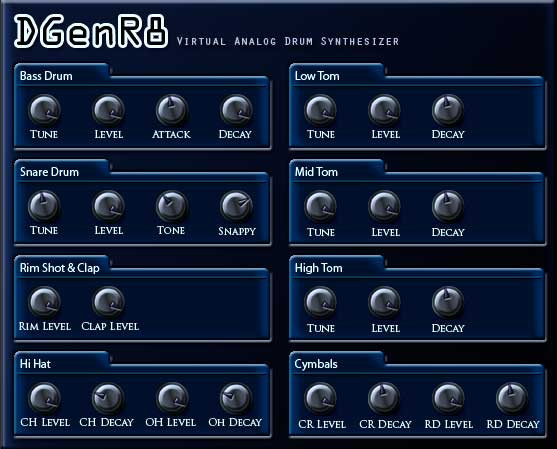
Task: Select the RD Level cymbal knob
Action: coord(448,398)
